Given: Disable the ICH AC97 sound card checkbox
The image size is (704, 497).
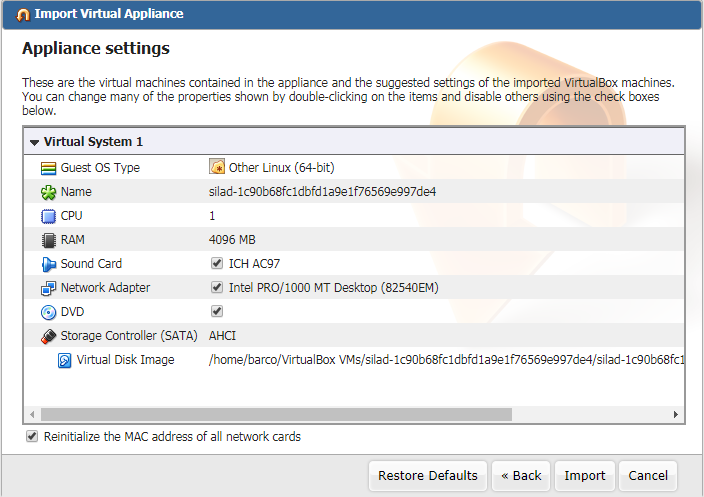Looking at the screenshot, I should coord(217,264).
